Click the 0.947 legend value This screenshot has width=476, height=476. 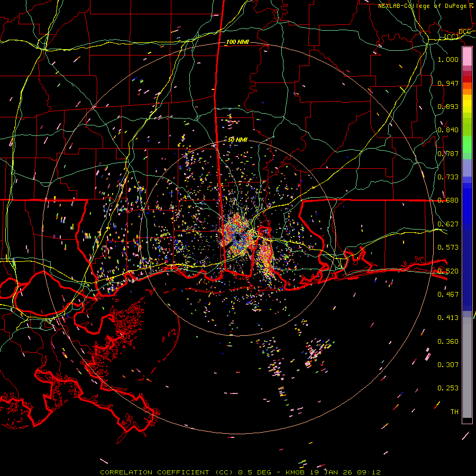448,83
